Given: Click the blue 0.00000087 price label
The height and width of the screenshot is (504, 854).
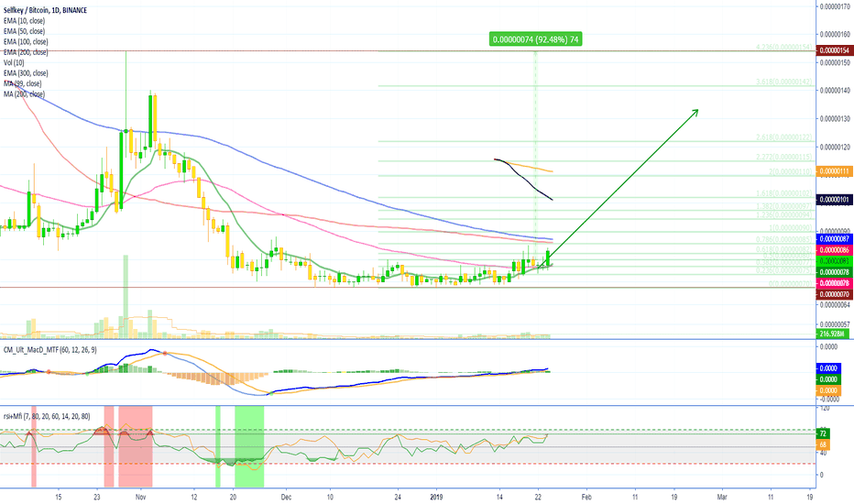Looking at the screenshot, I should 835,238.
